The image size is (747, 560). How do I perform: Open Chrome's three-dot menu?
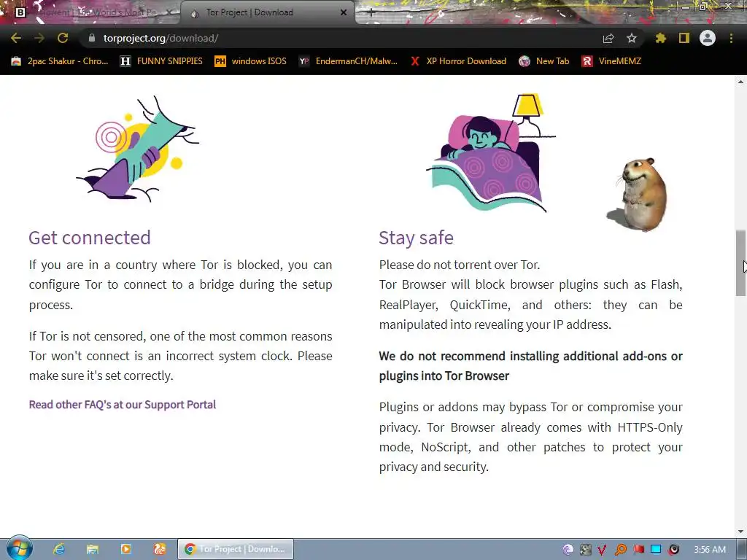coord(731,38)
